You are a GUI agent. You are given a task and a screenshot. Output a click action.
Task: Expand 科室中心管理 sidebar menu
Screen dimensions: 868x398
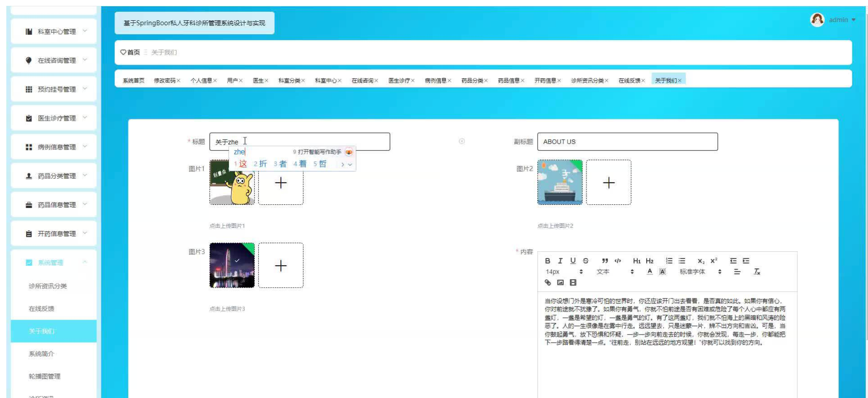(54, 32)
